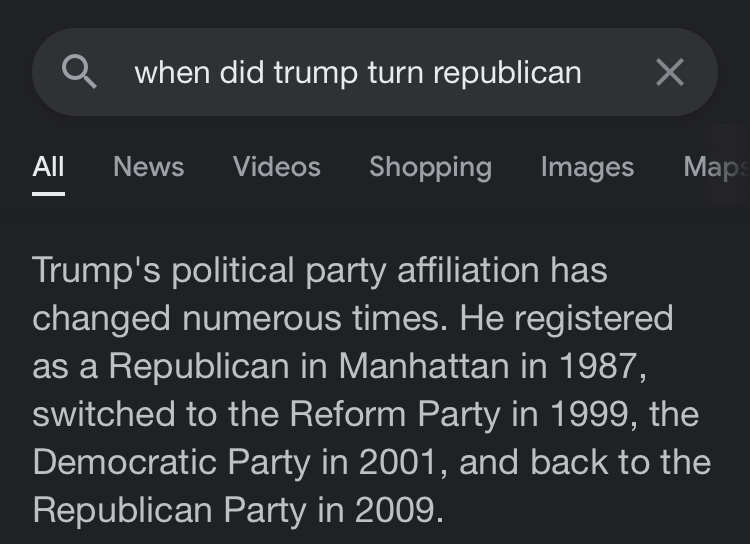Image resolution: width=750 pixels, height=544 pixels.
Task: Click "Democratic Party" in the answer text
Action: tap(172, 462)
